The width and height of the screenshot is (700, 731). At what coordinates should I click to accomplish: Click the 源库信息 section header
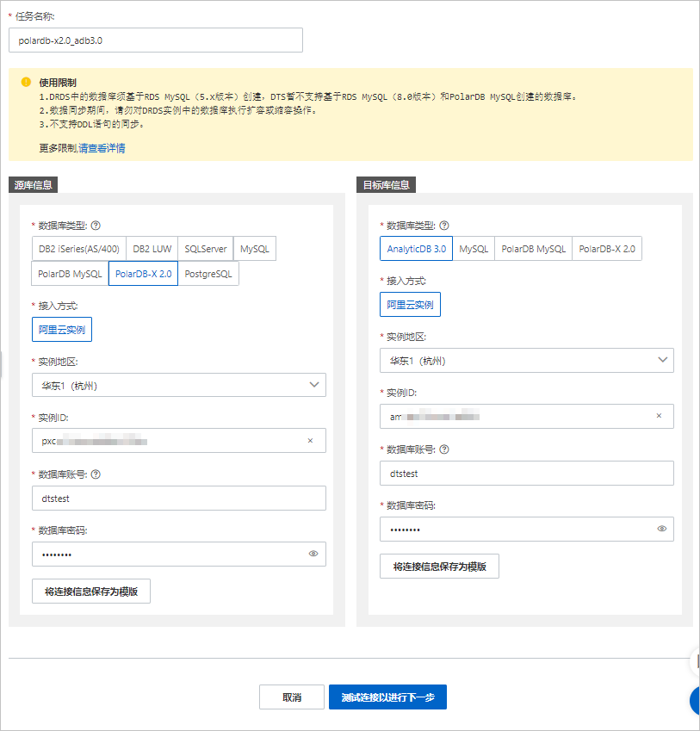pos(33,184)
